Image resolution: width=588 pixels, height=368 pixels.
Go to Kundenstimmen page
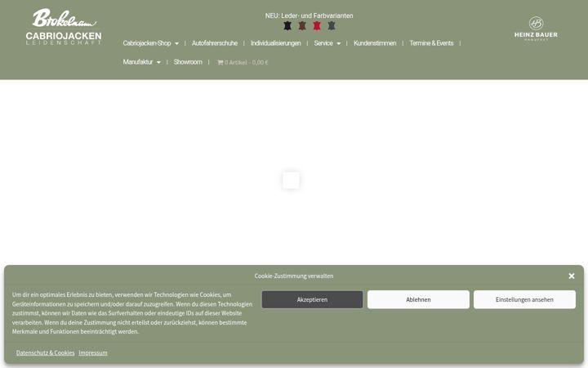point(375,43)
